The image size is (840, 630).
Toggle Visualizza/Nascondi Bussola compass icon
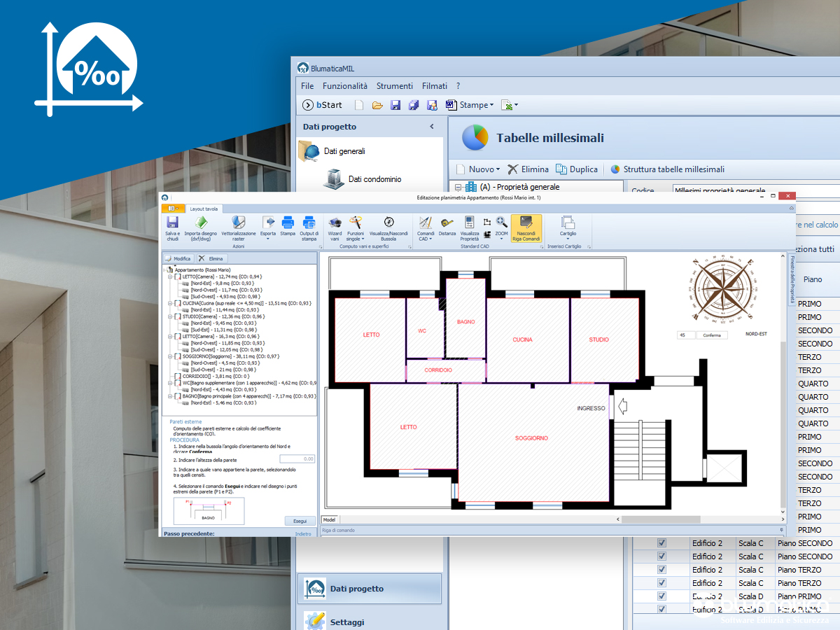click(x=388, y=223)
